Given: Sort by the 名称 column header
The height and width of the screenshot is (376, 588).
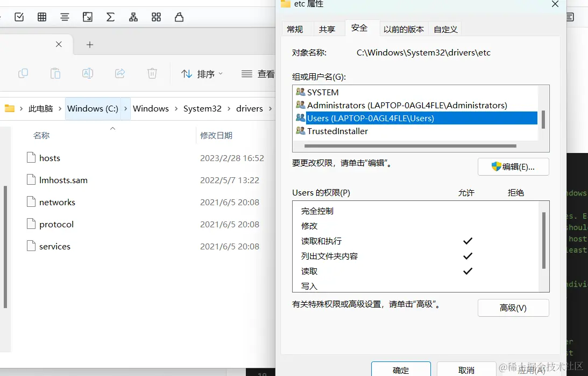Looking at the screenshot, I should pyautogui.click(x=41, y=136).
